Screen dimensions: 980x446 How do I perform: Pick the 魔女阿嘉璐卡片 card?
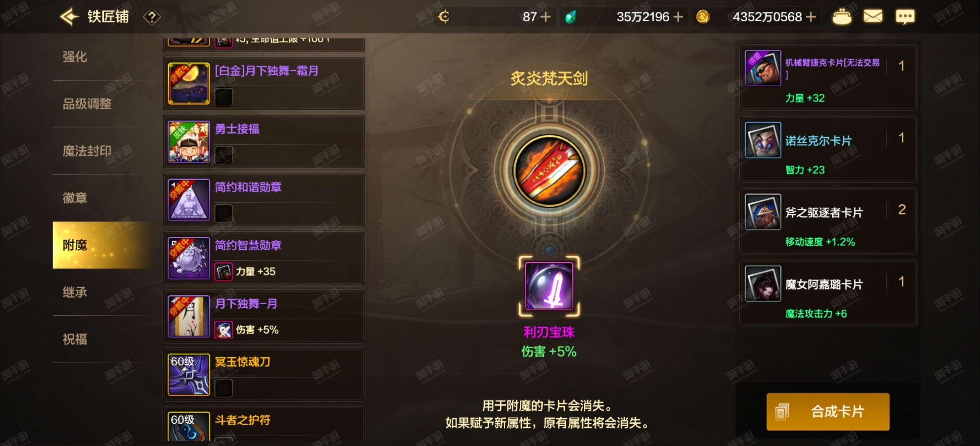pos(827,293)
